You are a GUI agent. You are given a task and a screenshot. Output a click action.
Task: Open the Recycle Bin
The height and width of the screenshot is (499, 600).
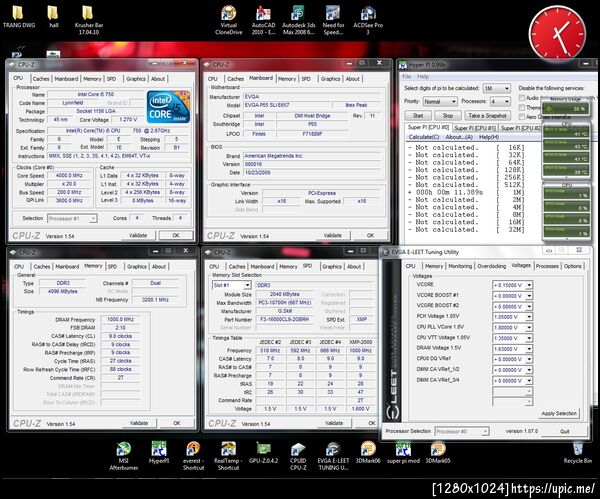coord(577,452)
